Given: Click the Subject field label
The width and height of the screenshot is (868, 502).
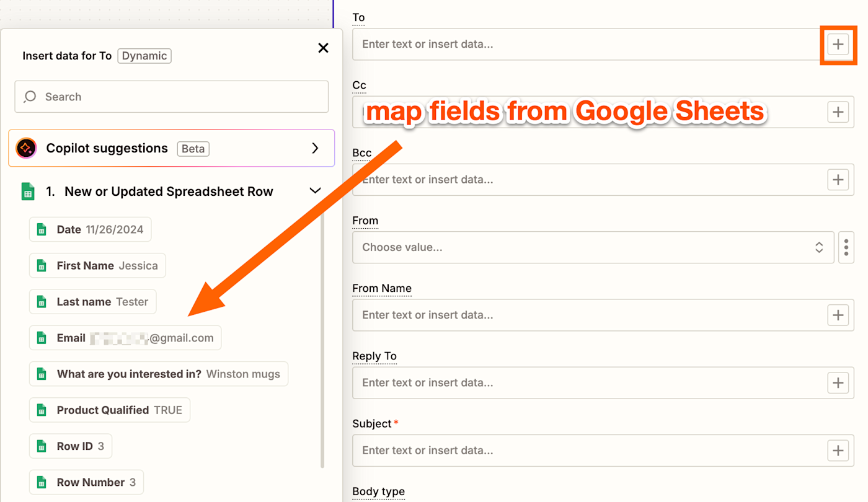Looking at the screenshot, I should coord(372,424).
